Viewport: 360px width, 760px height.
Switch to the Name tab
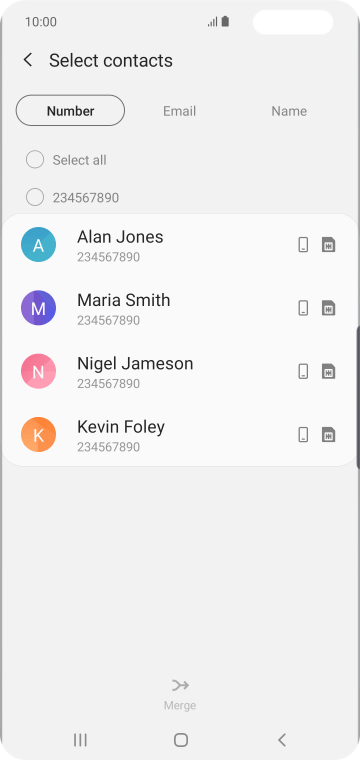[289, 111]
